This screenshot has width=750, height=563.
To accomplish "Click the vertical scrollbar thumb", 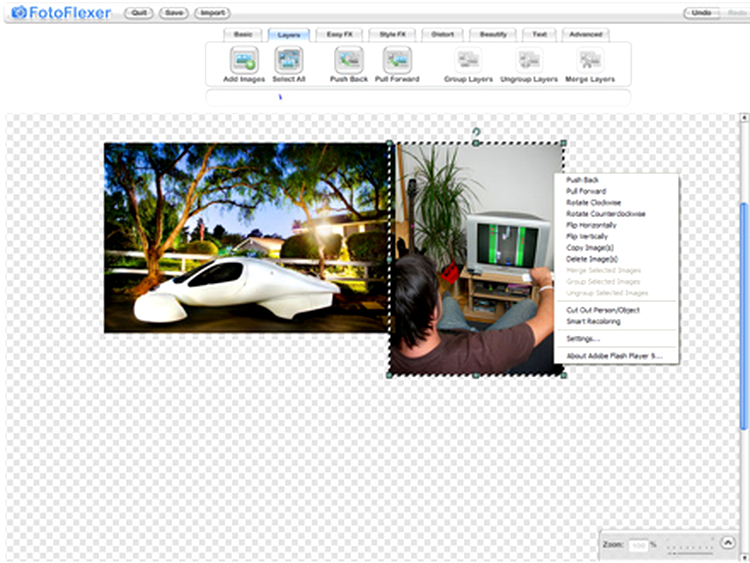I will tap(743, 316).
